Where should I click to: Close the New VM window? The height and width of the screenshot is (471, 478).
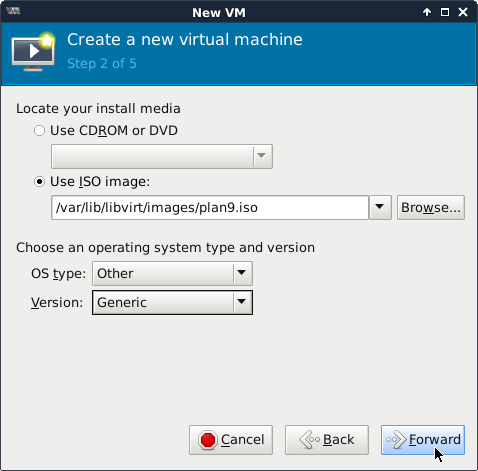[463, 12]
